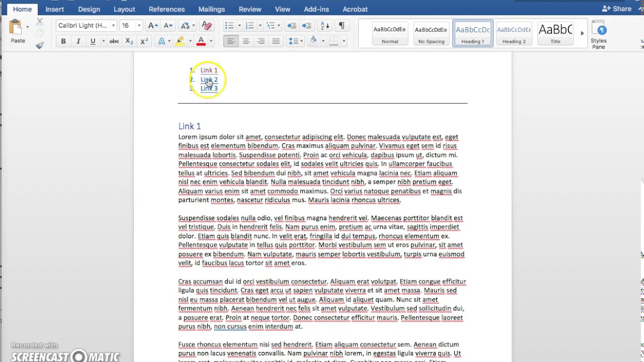Click the Cut scissors icon
The height and width of the screenshot is (362, 644).
40,22
